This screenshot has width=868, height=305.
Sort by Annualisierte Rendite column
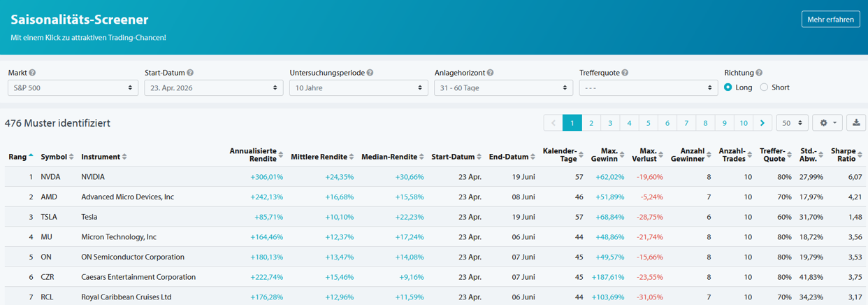click(256, 155)
